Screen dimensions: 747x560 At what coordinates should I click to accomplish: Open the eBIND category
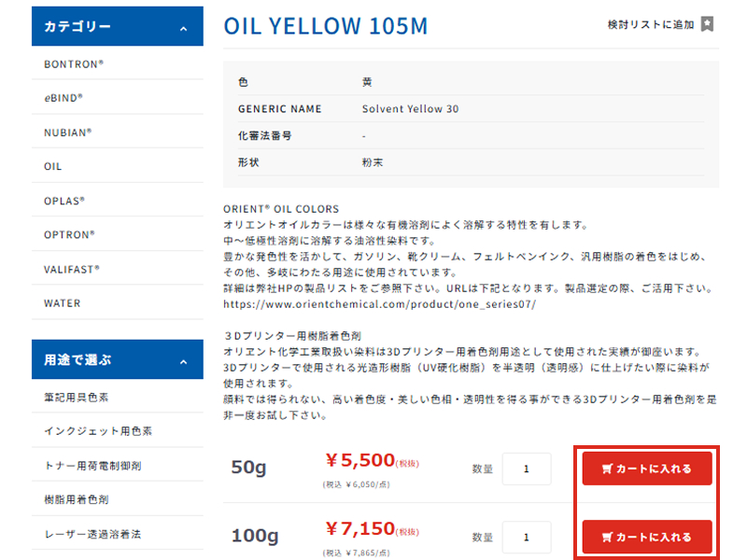[63, 97]
